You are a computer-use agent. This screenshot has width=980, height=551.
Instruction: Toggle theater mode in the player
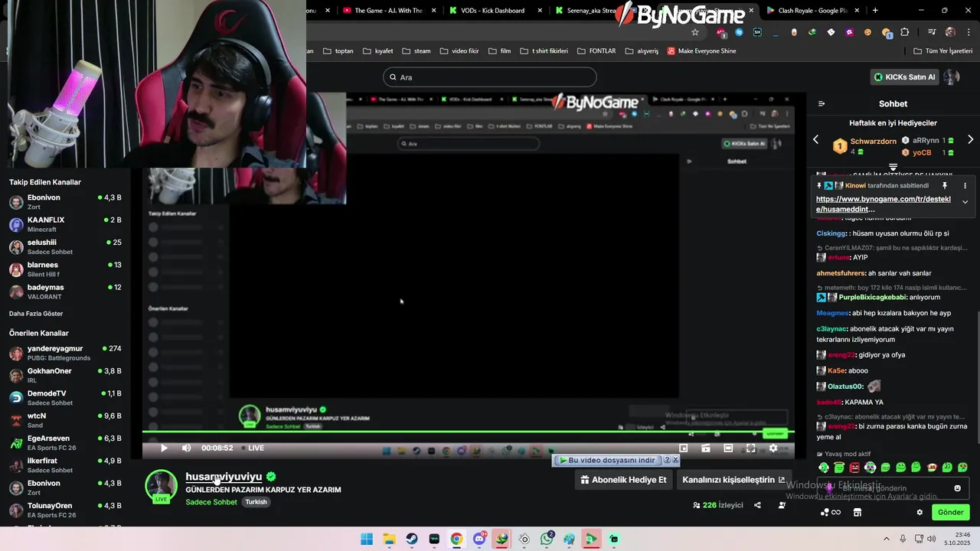pos(728,448)
